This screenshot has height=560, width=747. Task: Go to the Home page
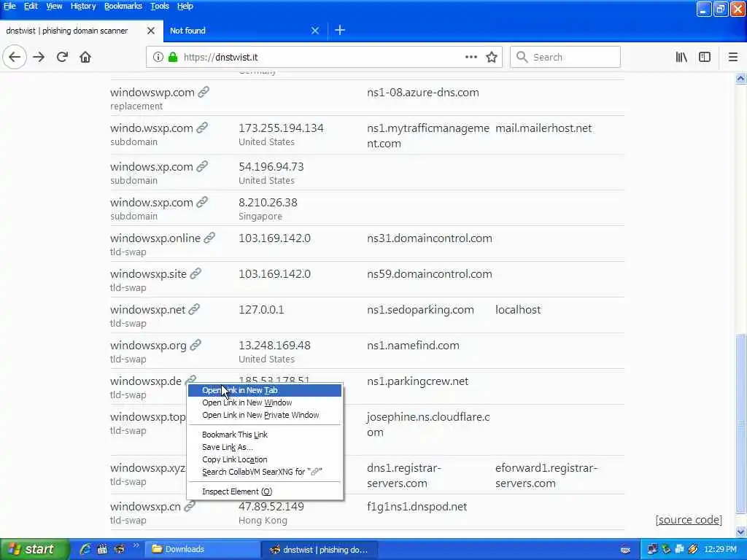pyautogui.click(x=85, y=57)
